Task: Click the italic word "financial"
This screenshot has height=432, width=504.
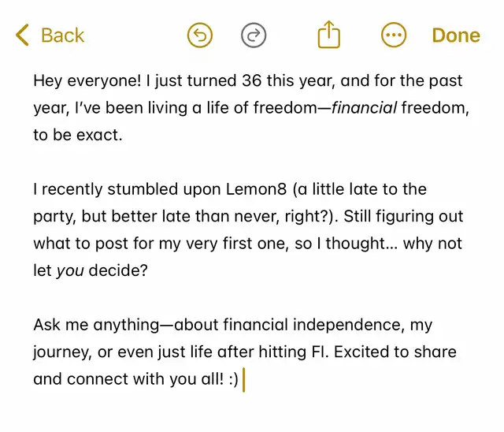Action: pos(365,108)
